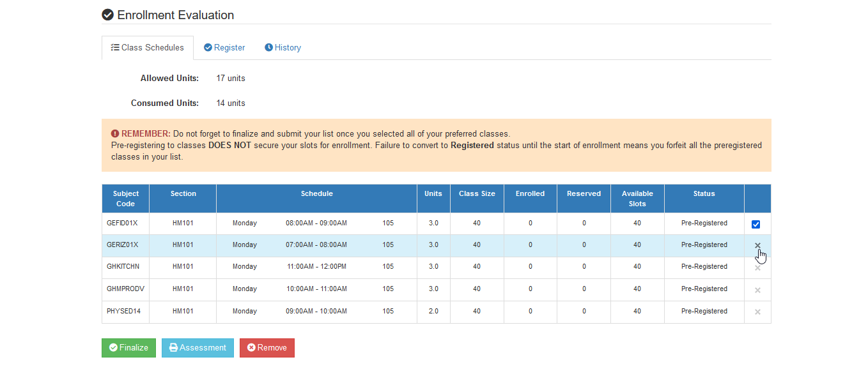
Task: Open the Assessment print button
Action: pyautogui.click(x=198, y=348)
